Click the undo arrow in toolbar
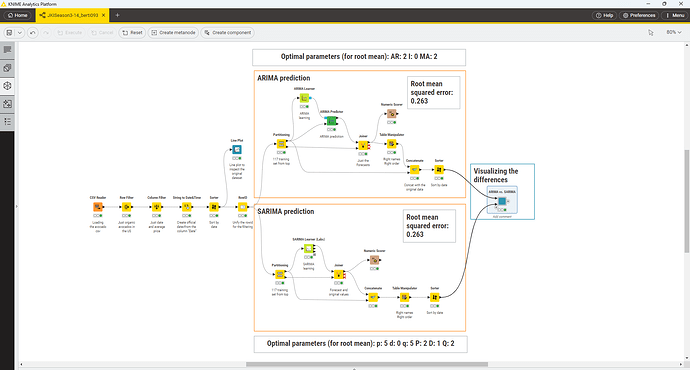 coord(33,33)
